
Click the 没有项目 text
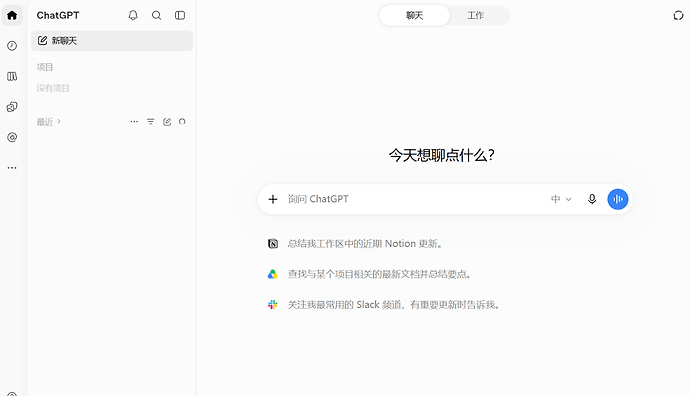pyautogui.click(x=53, y=88)
